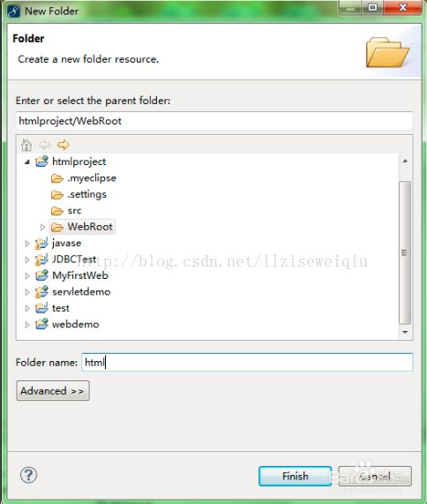Click the tree scrollbar down arrow

405,332
